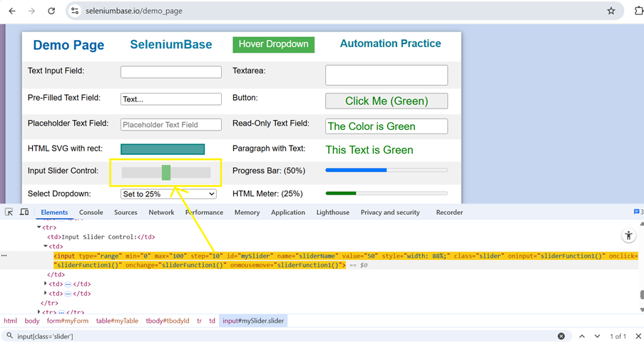Open the Application tab
Viewport: 644px width, 342px height.
coord(288,213)
